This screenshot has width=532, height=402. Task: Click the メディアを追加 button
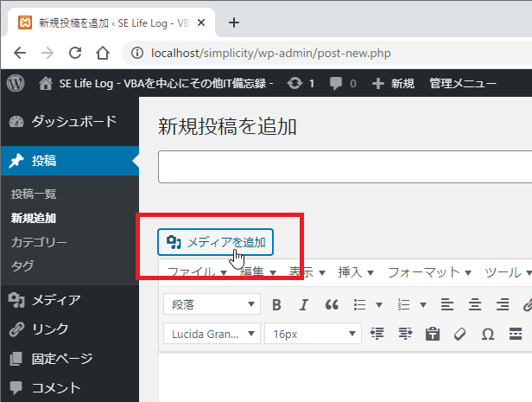216,242
